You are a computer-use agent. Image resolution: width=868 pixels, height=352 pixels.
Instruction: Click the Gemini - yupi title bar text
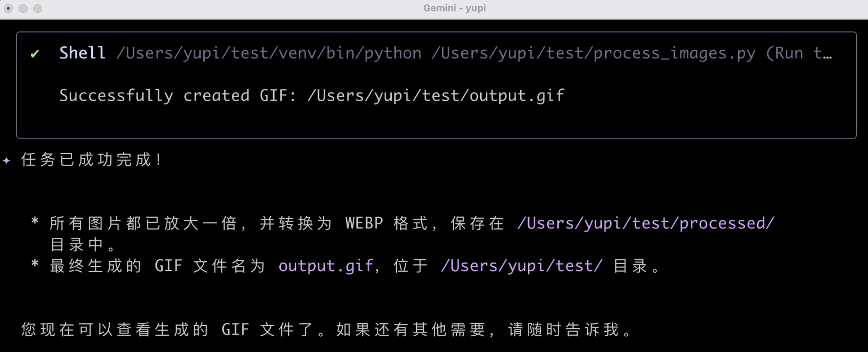[x=454, y=8]
